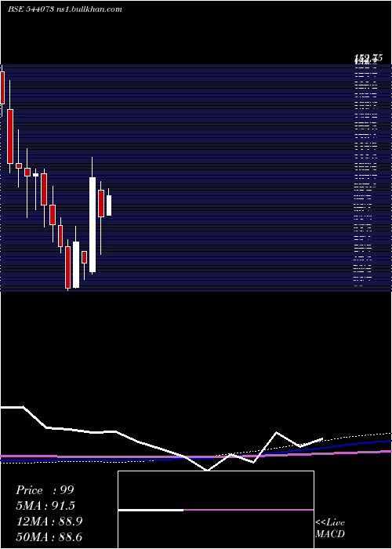This screenshot has width=392, height=549.
Task: Click the '12MA : 88.9' value
Action: coord(49,522)
